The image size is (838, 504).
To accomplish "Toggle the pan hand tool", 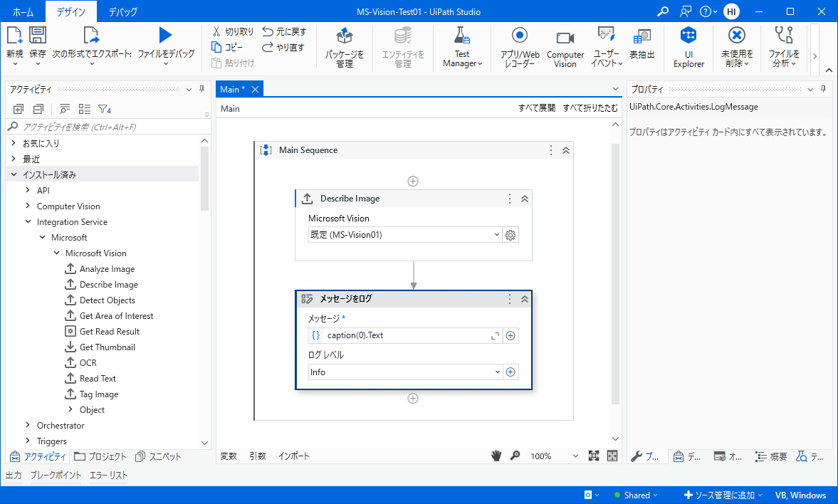I will 496,456.
